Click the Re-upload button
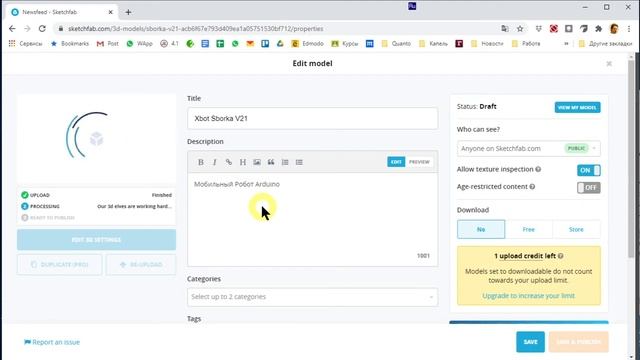 (141, 264)
